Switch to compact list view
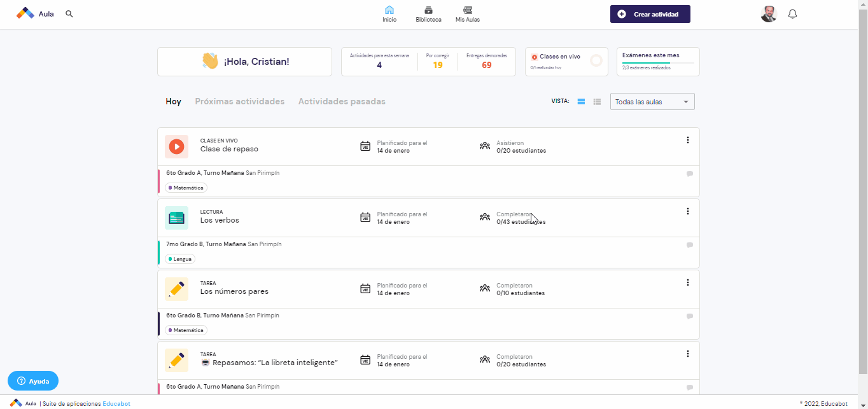 [597, 102]
